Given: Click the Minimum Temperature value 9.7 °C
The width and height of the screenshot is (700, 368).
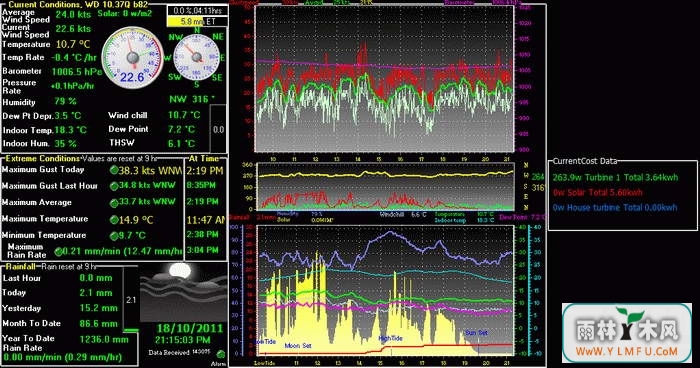Looking at the screenshot, I should (132, 235).
